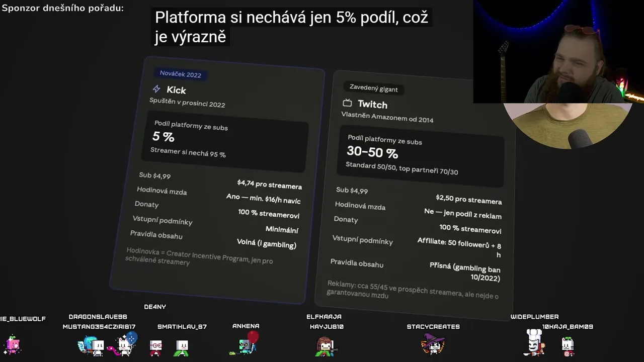Select the avatar under 10KAJA_BAM09

click(x=568, y=346)
